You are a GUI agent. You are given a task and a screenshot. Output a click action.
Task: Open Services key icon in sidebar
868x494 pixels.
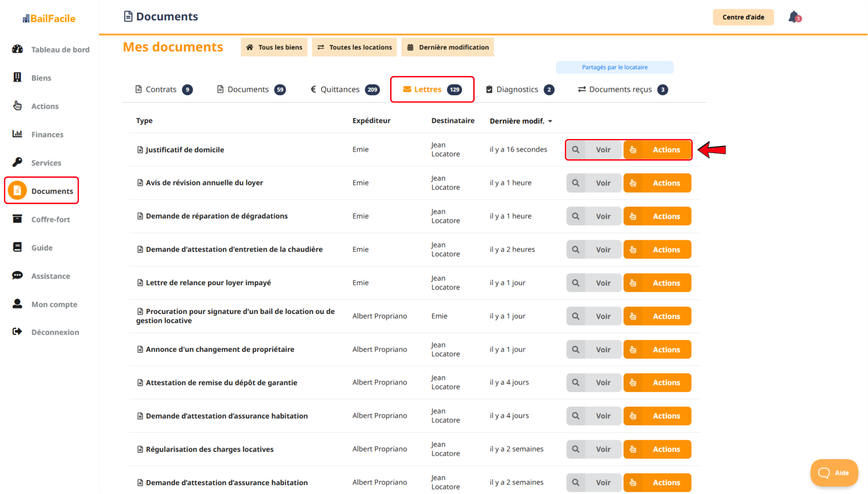point(17,162)
